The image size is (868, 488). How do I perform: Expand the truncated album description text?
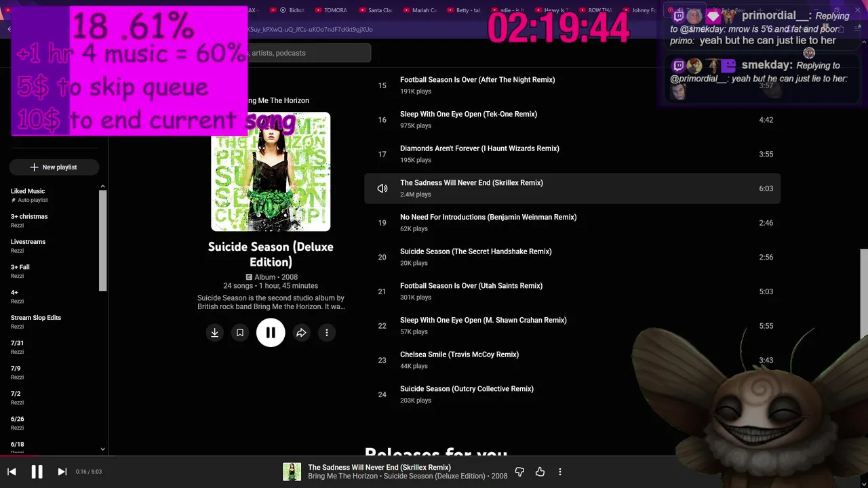coord(271,302)
